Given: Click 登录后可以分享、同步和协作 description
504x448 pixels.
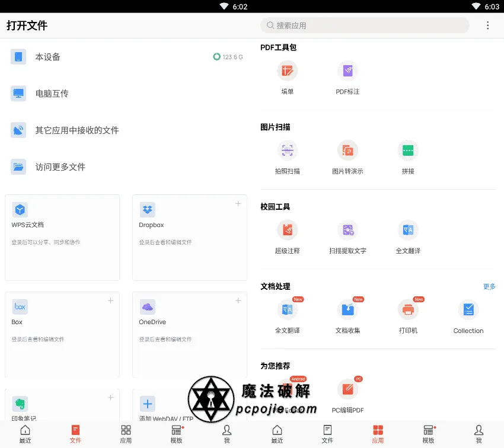Looking at the screenshot, I should pos(46,242).
